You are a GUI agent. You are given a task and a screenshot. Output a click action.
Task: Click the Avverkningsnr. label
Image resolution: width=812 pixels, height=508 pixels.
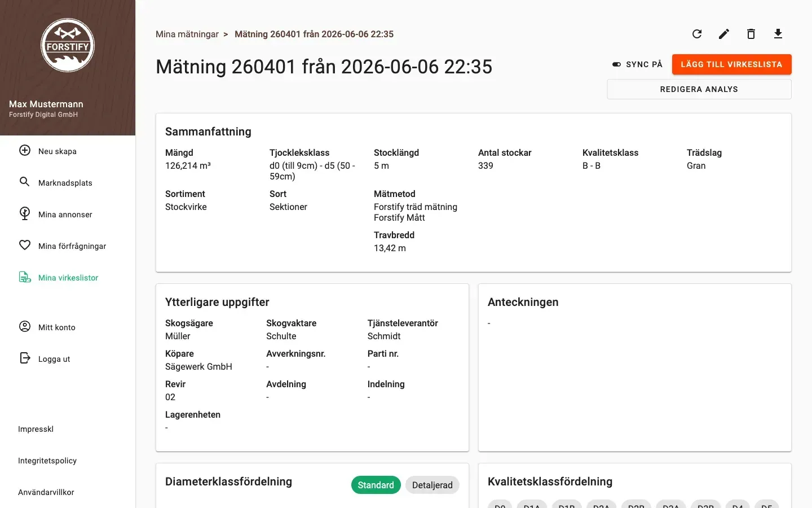point(295,353)
